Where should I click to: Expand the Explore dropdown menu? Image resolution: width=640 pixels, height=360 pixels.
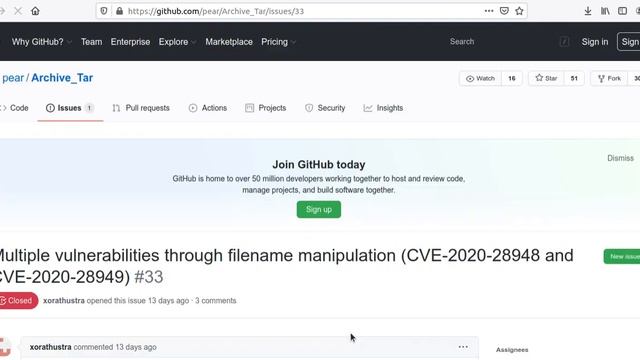click(177, 42)
